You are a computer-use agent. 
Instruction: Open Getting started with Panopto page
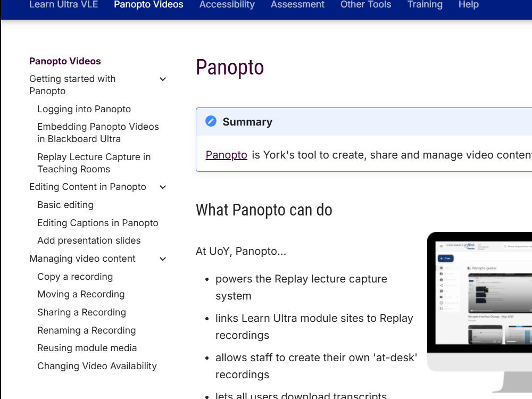tap(72, 85)
